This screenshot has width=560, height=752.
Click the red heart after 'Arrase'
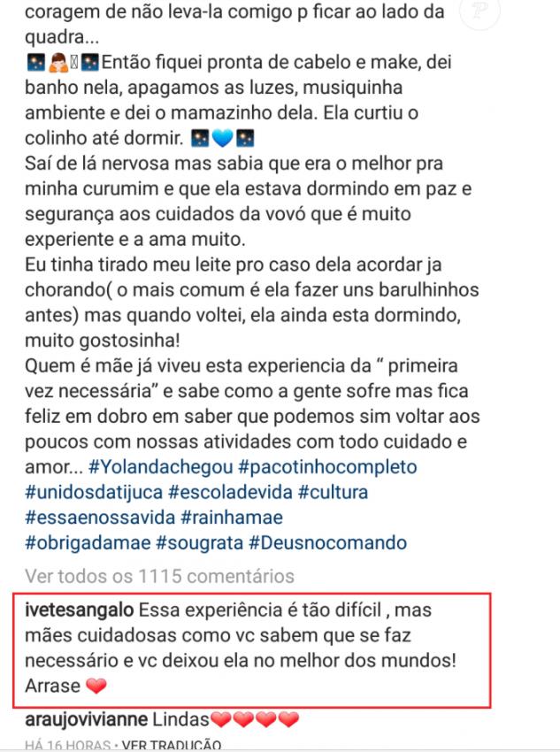tap(94, 686)
